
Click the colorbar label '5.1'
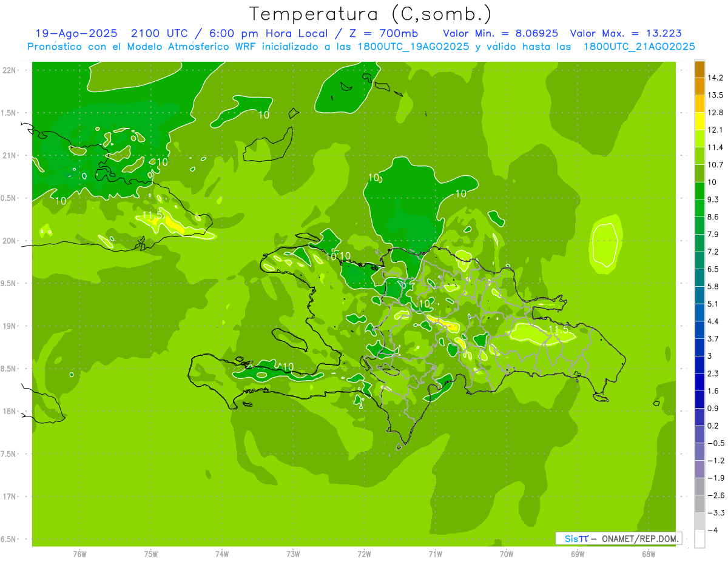713,304
